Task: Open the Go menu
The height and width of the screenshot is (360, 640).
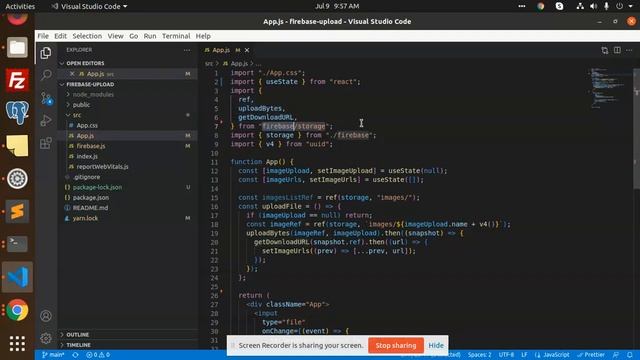Action: point(133,36)
